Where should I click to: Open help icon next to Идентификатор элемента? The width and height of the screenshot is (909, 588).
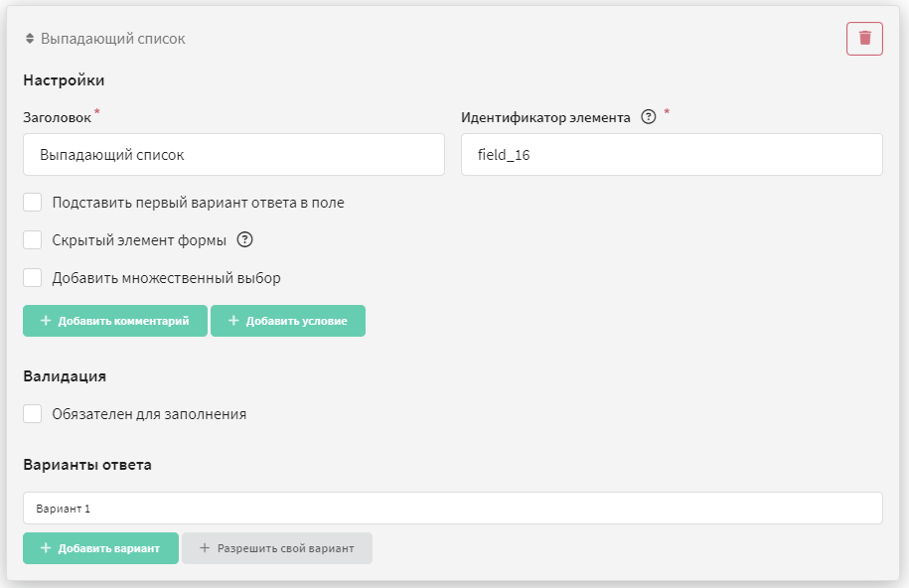[x=648, y=116]
